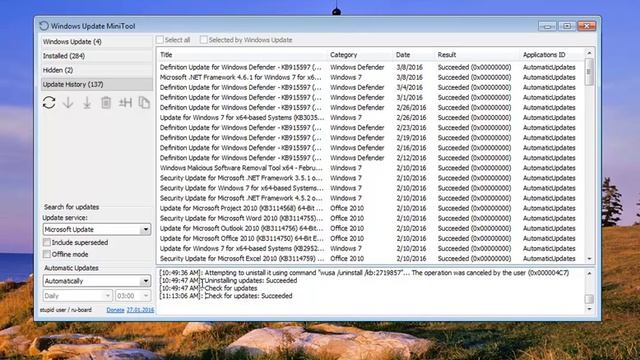Sort by the Category column header
The image size is (640, 360).
(x=360, y=55)
